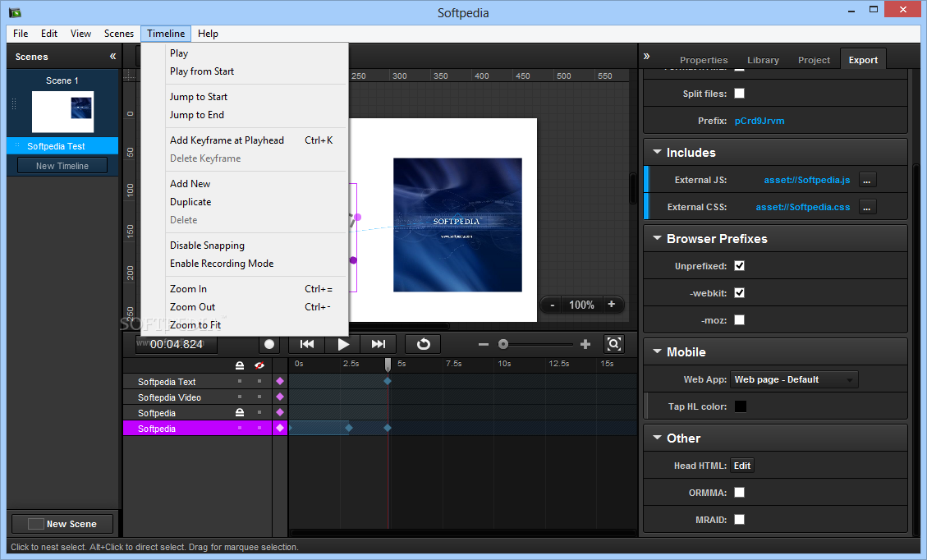Image resolution: width=927 pixels, height=560 pixels.
Task: Toggle the loop playback icon
Action: point(424,344)
